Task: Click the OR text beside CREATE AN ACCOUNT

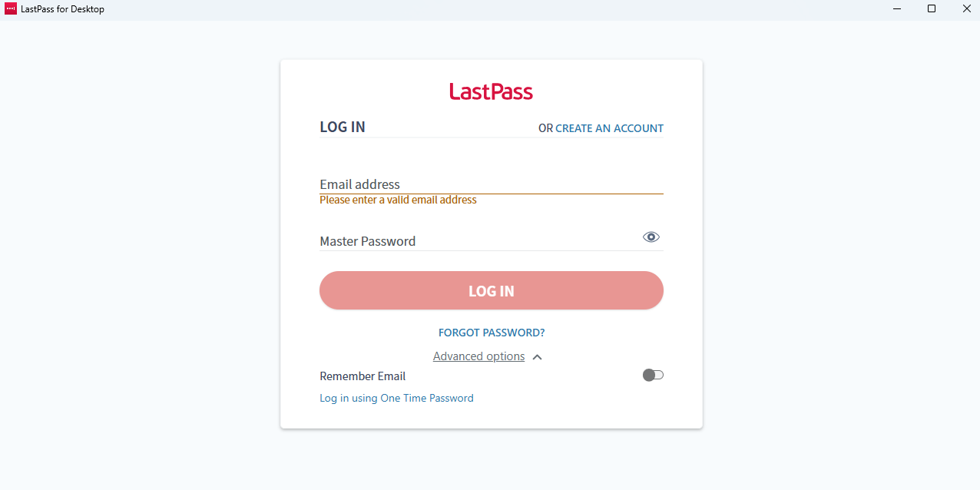Action: pos(545,128)
